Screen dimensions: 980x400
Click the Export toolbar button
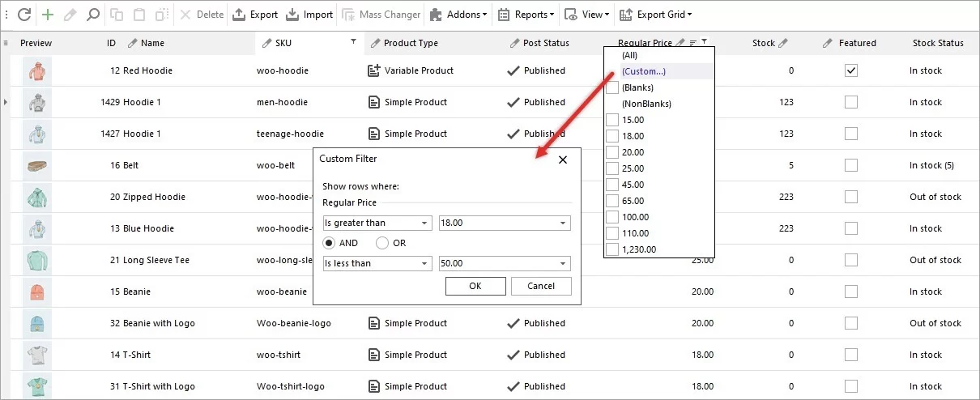pos(255,15)
